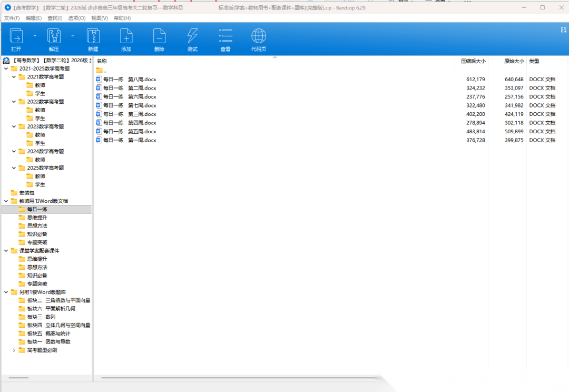Open the 文件(F) menu
This screenshot has height=392, width=569.
(12, 18)
